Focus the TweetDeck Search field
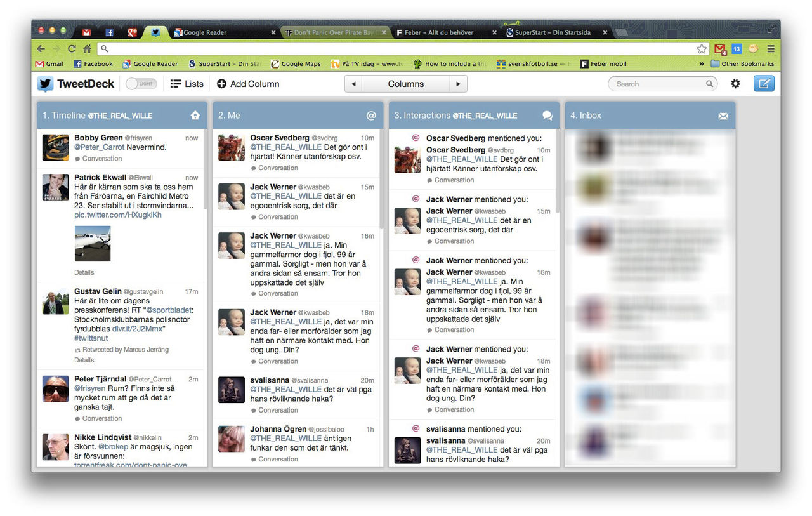812x516 pixels. click(662, 84)
